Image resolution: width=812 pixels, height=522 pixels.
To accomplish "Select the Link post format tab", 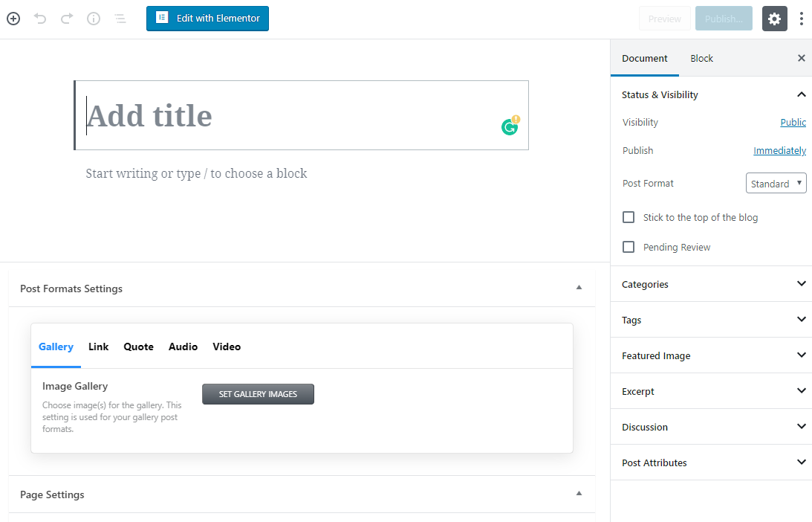I will point(98,347).
